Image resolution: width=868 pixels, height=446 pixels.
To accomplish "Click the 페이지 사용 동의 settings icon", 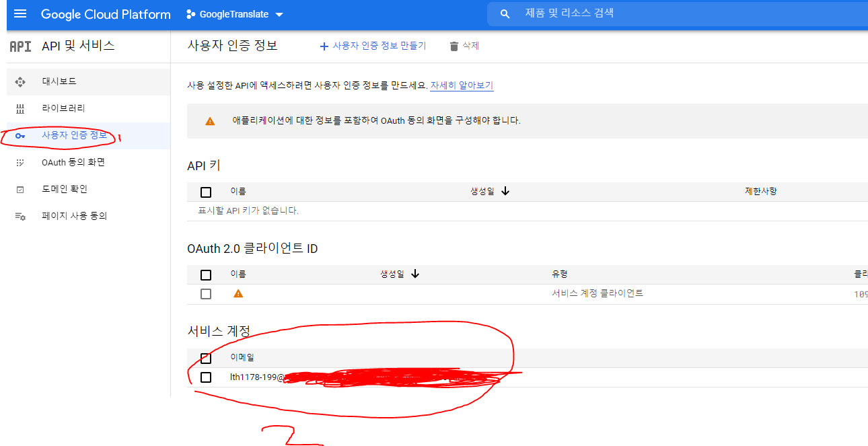I will pos(20,217).
